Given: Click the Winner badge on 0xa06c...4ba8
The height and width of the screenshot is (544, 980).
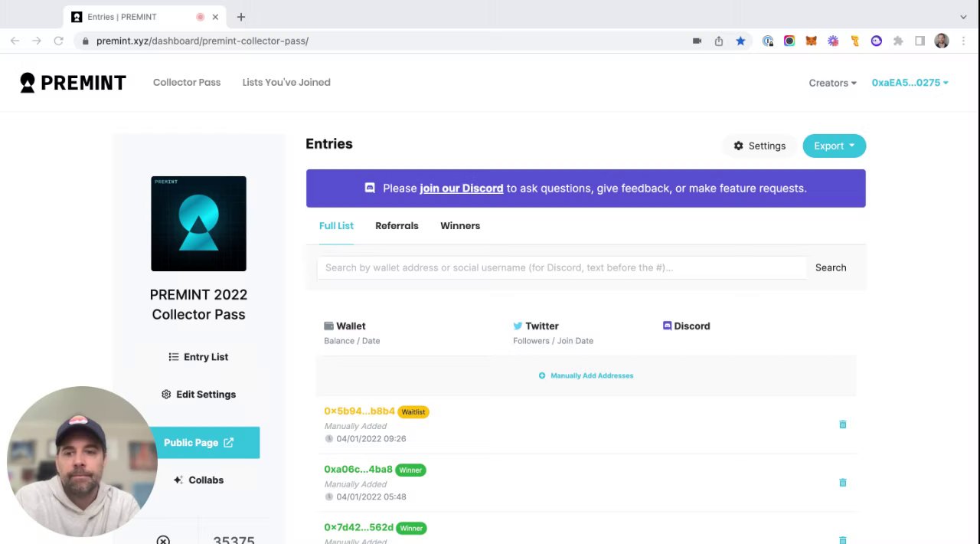Looking at the screenshot, I should (x=410, y=470).
